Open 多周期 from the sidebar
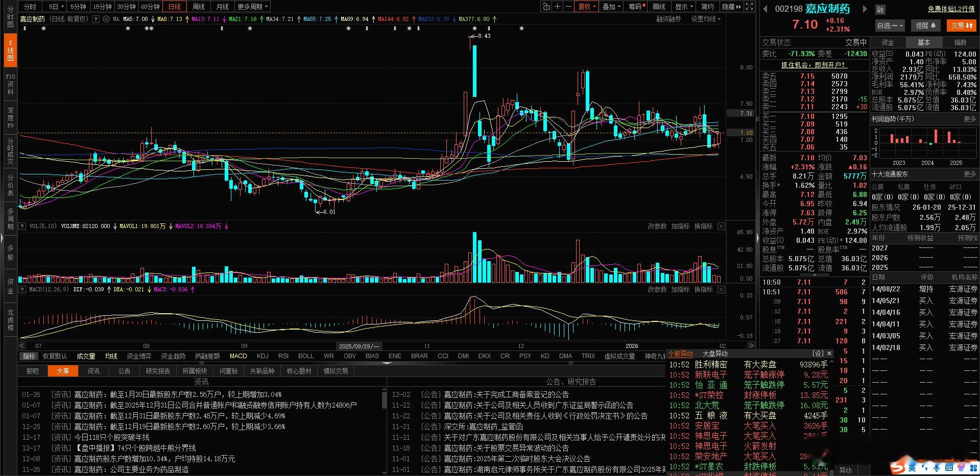Image resolution: width=980 pixels, height=476 pixels. click(x=10, y=219)
